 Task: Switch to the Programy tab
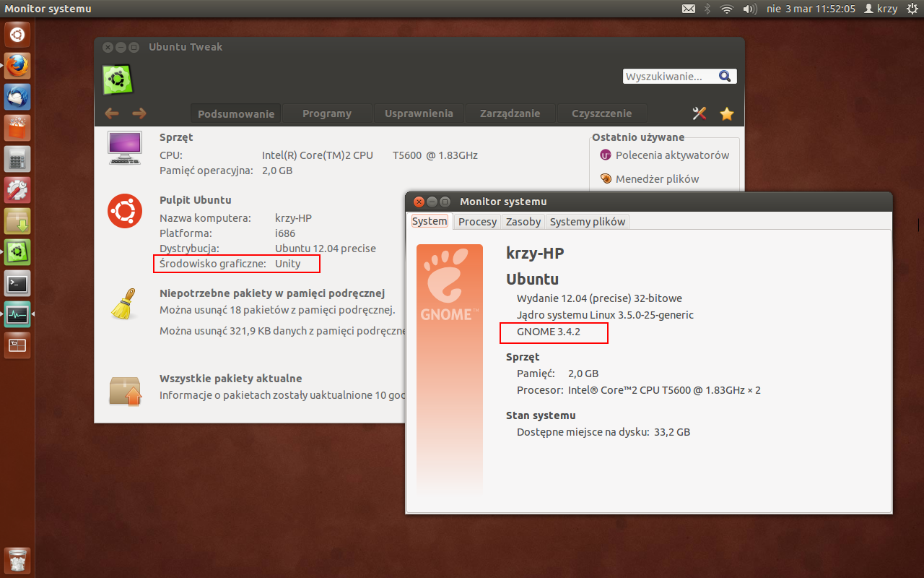click(327, 113)
